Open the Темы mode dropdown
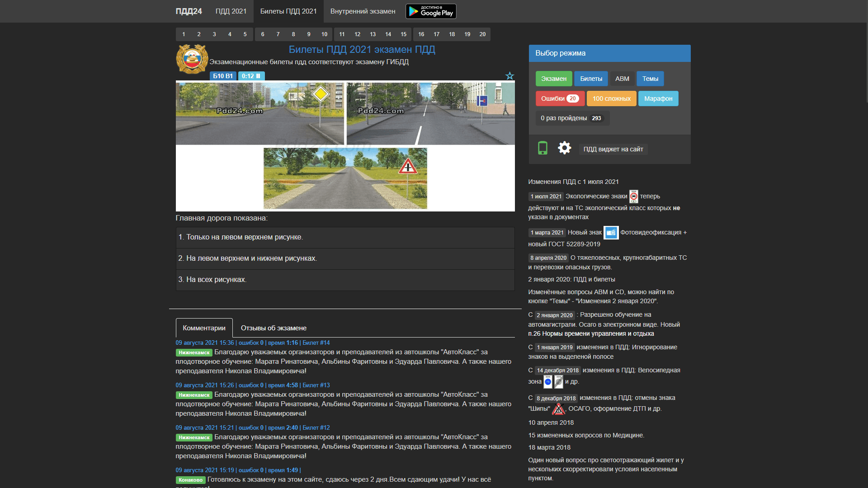 [x=650, y=79]
